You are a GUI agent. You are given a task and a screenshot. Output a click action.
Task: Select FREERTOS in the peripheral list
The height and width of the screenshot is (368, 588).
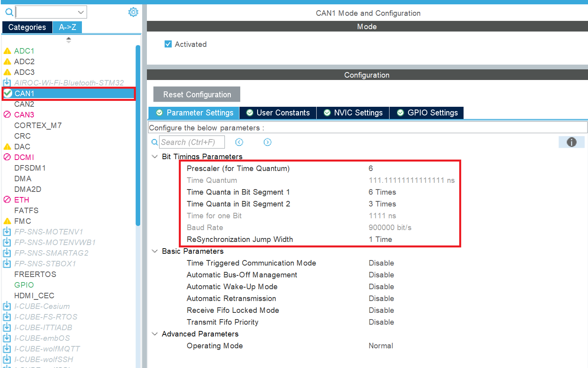click(x=35, y=274)
